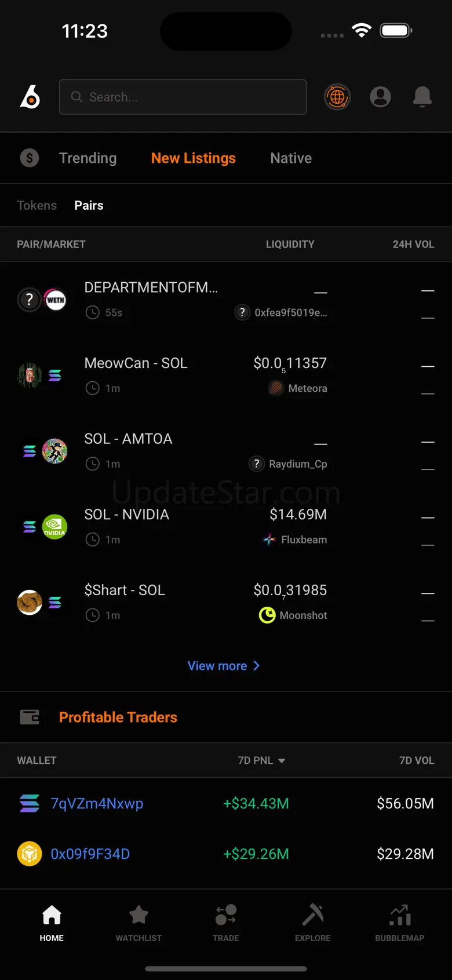Switch to the Native tab
This screenshot has height=980, width=452.
click(x=291, y=158)
